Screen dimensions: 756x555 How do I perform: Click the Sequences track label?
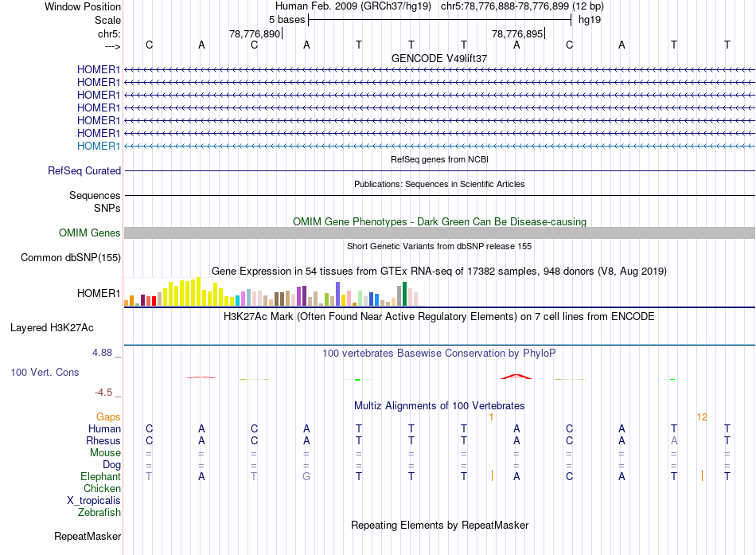pos(95,195)
